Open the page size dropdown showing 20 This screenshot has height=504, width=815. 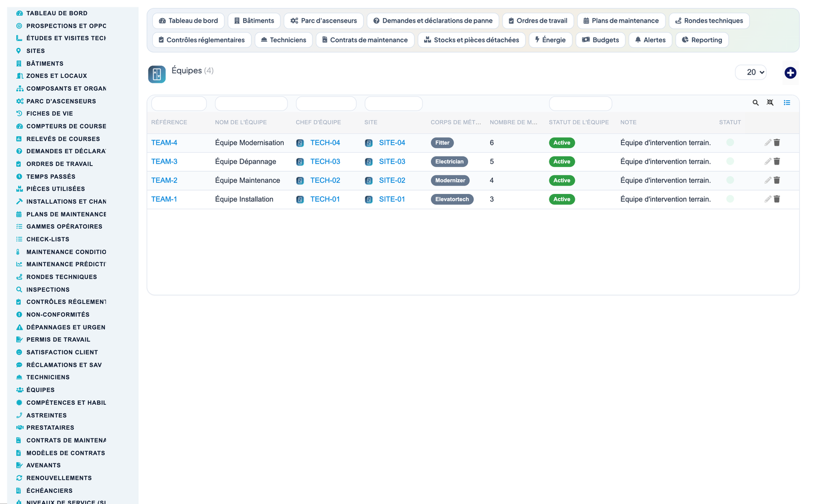point(751,72)
